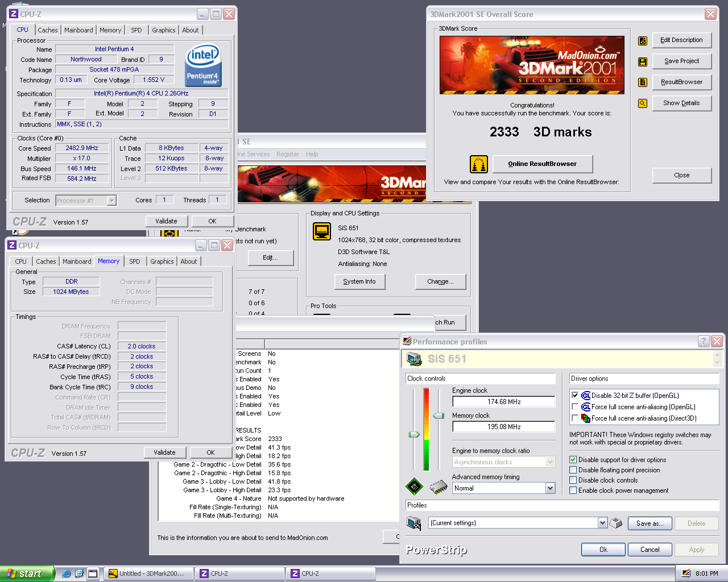This screenshot has width=728, height=582.
Task: Click the Change... button in Display and CPU Settings
Action: [x=441, y=282]
